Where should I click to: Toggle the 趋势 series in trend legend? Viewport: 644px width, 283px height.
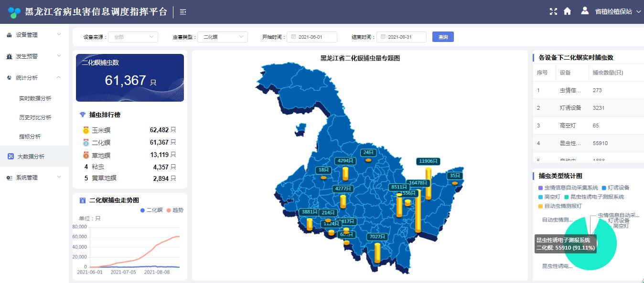174,210
